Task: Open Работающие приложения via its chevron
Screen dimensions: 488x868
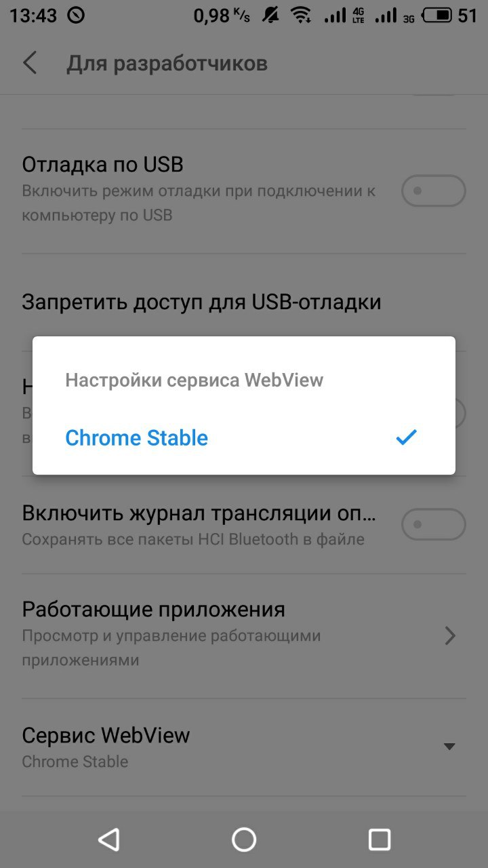Action: point(450,635)
